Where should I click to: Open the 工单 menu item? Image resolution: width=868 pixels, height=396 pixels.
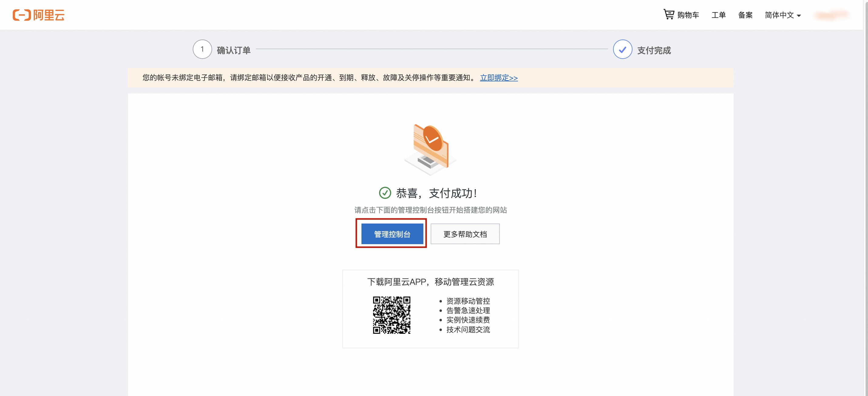[x=718, y=15]
